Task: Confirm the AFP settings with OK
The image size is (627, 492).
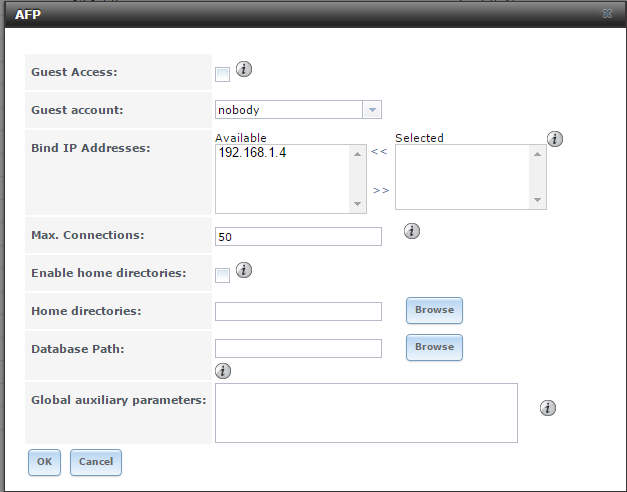Action: (x=44, y=462)
